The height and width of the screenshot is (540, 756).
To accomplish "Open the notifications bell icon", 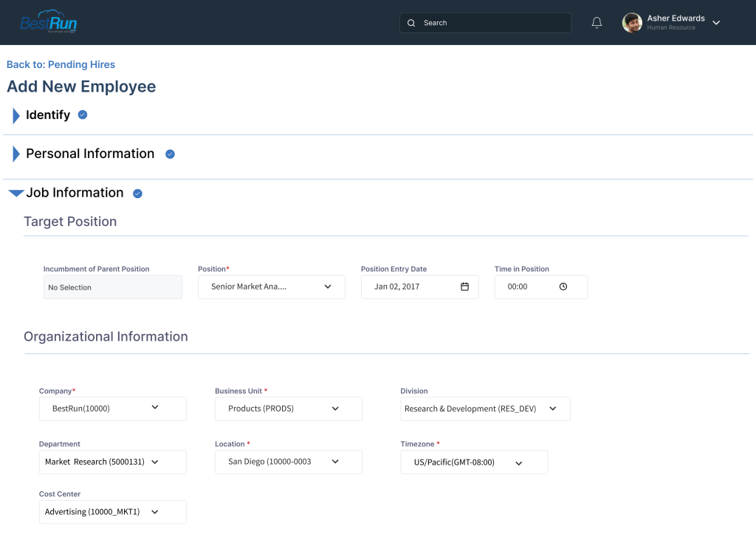I will (x=597, y=22).
